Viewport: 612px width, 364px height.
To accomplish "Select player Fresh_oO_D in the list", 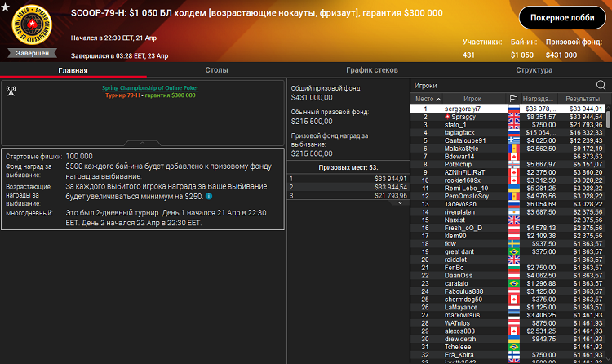I will pos(508,228).
